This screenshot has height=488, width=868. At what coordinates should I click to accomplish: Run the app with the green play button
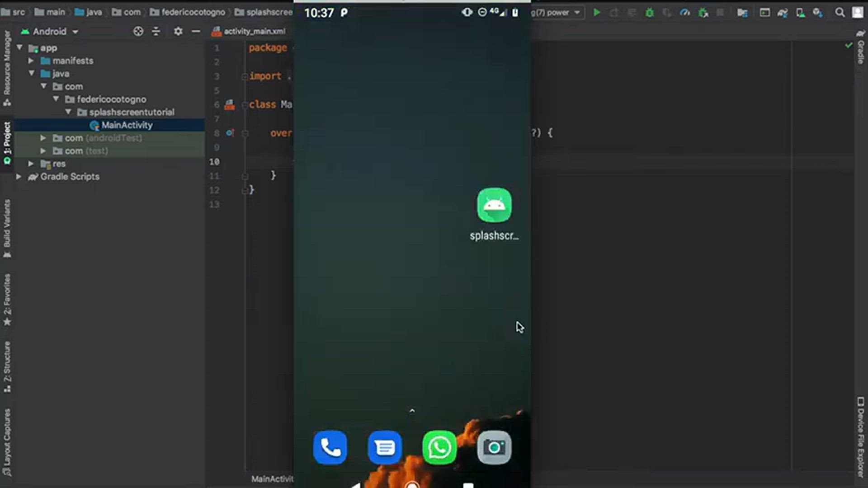coord(597,13)
